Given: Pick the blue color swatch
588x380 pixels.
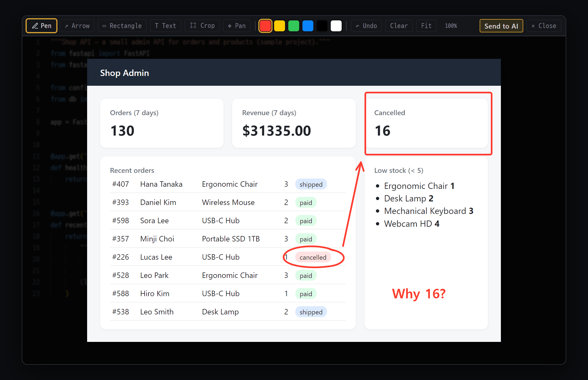Looking at the screenshot, I should [x=308, y=26].
